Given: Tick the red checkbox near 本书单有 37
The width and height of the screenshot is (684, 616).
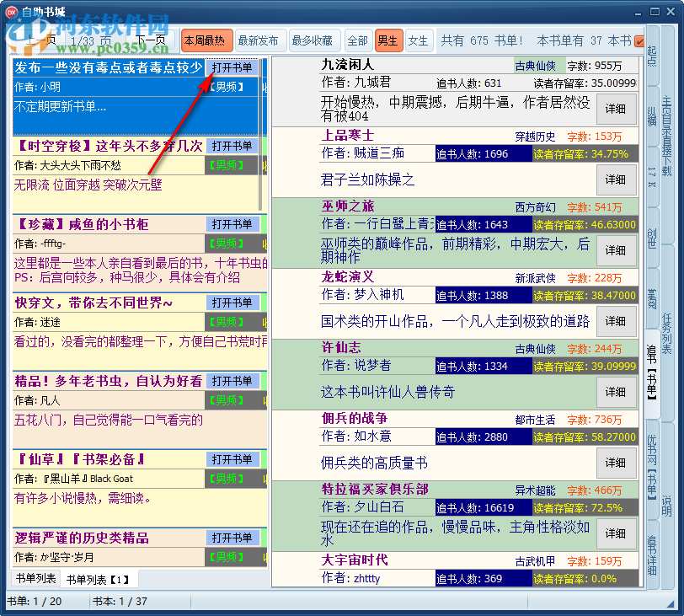Looking at the screenshot, I should (x=639, y=40).
